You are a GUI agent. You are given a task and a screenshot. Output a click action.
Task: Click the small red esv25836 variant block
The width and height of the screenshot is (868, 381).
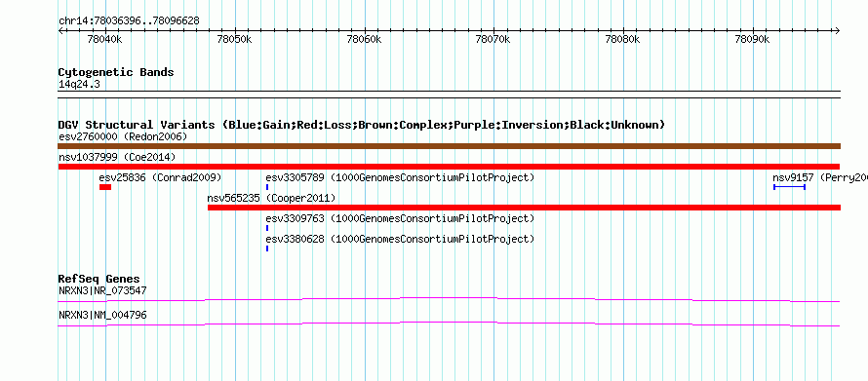tap(105, 187)
